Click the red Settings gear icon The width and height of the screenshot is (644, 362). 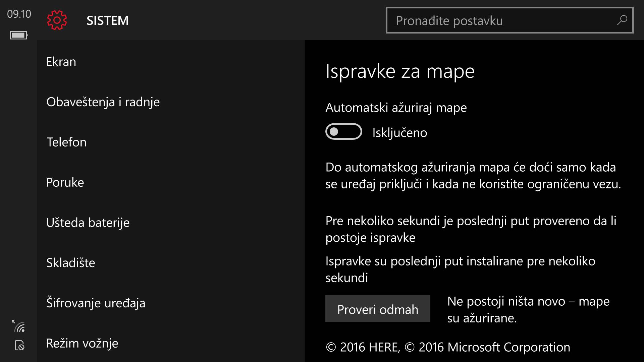click(x=57, y=20)
